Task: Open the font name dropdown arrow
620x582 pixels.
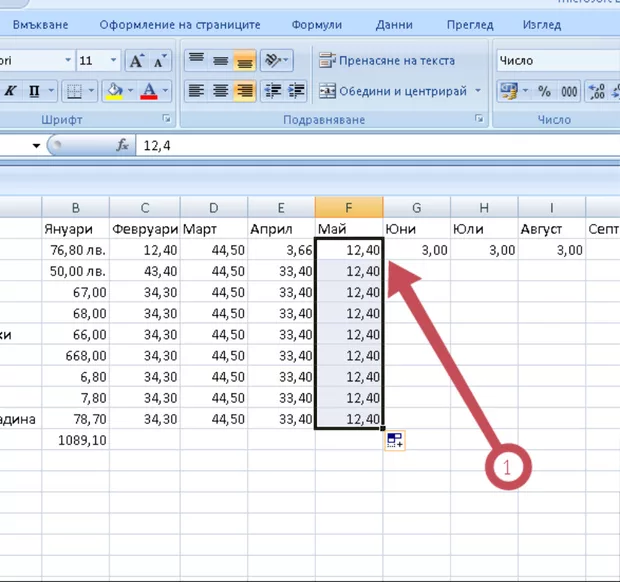Action: [68, 60]
